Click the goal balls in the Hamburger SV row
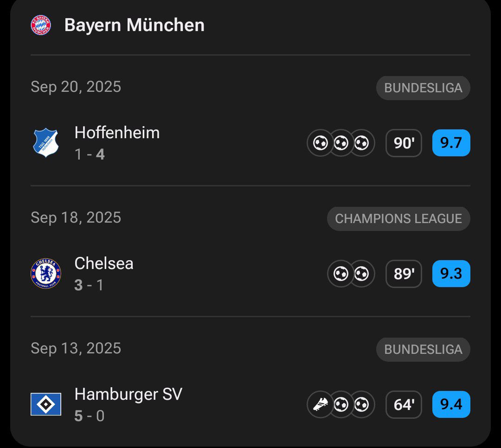 351,404
